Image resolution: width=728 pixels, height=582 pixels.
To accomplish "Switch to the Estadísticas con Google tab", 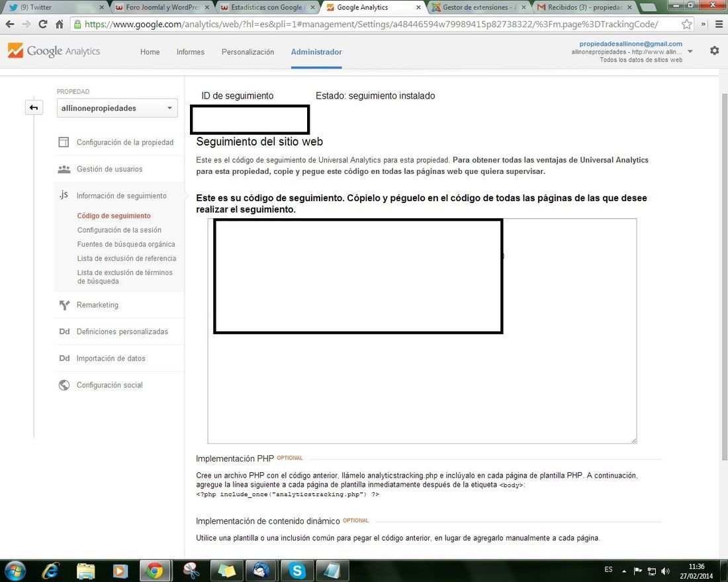I will 268,7.
